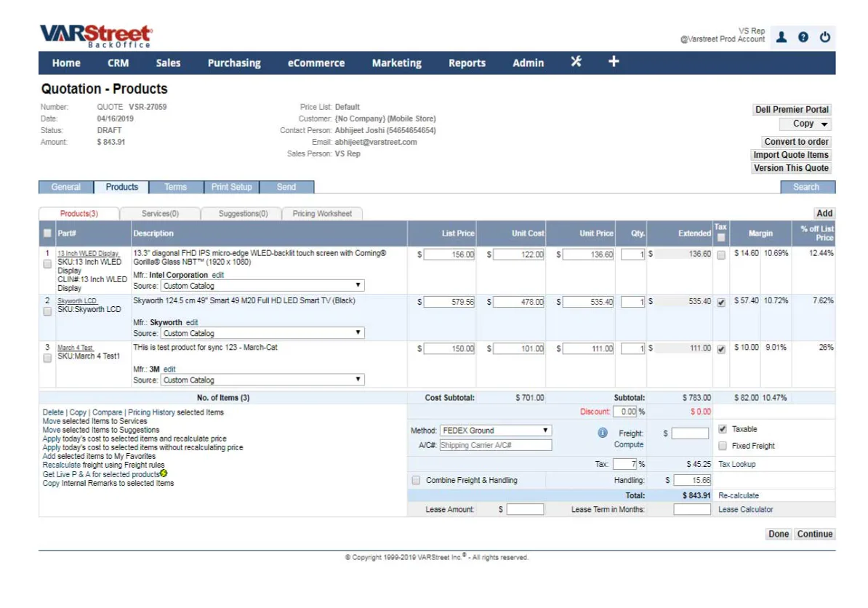Open the Sales menu
Image resolution: width=868 pixels, height=608 pixels.
point(168,63)
